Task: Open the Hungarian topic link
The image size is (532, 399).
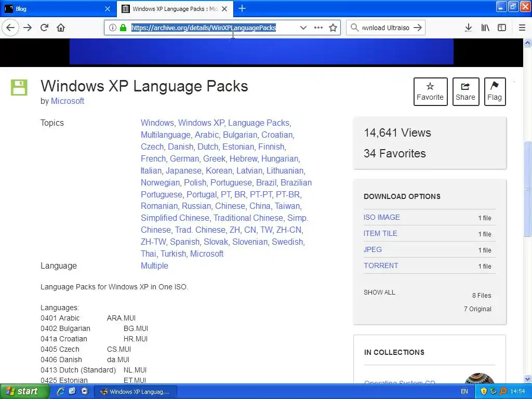Action: tap(280, 158)
